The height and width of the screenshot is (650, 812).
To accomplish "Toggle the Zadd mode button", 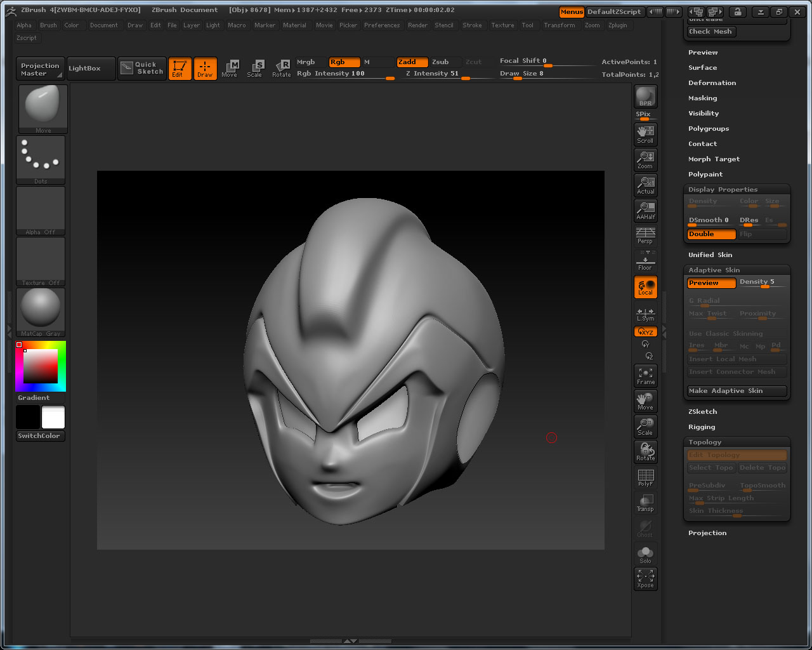I will pos(412,62).
